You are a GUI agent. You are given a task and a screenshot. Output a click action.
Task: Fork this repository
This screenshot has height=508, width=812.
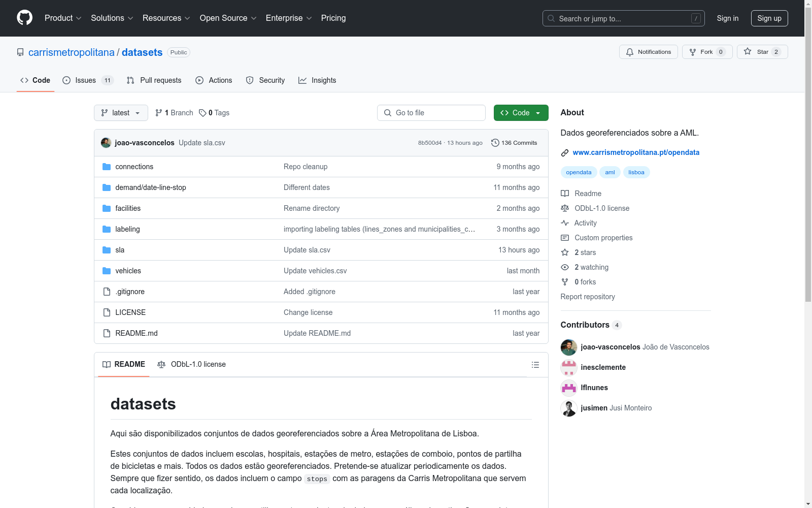tap(707, 52)
